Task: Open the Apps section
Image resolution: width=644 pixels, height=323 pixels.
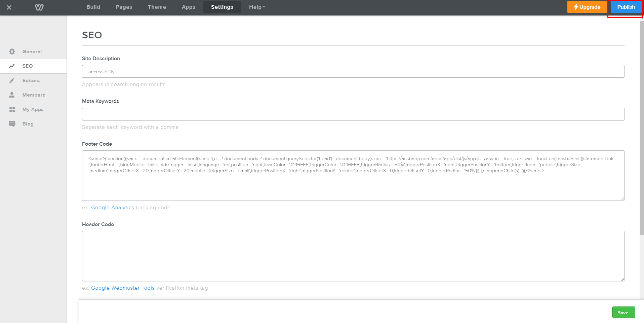Action: pos(188,7)
